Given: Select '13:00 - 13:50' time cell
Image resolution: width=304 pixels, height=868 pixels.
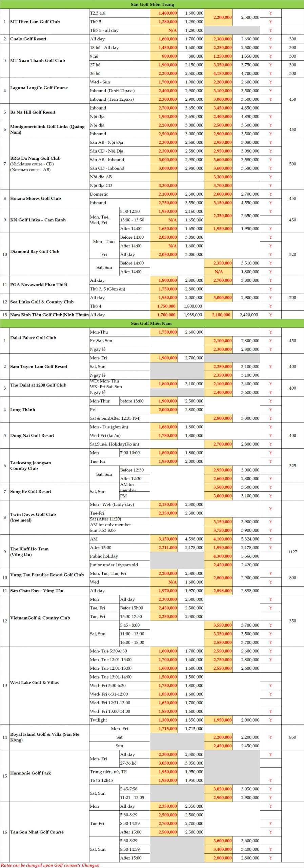Looking at the screenshot, I should [135, 220].
